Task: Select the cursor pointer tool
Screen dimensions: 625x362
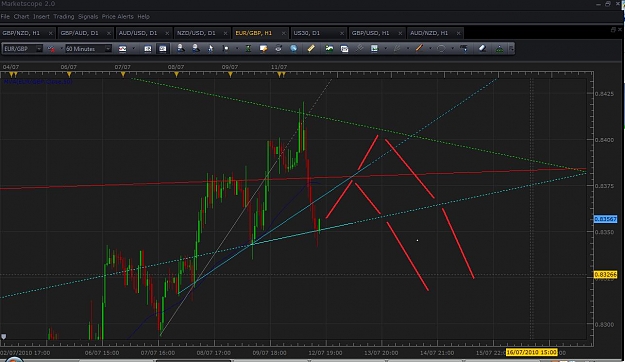Action: pyautogui.click(x=210, y=49)
